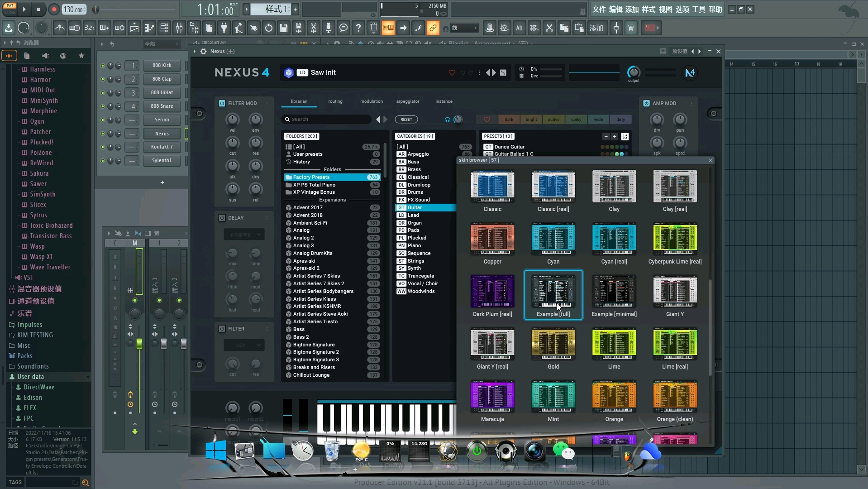Open the piano roll toolbar icon
Viewport: 868px width, 489px height.
(x=149, y=28)
